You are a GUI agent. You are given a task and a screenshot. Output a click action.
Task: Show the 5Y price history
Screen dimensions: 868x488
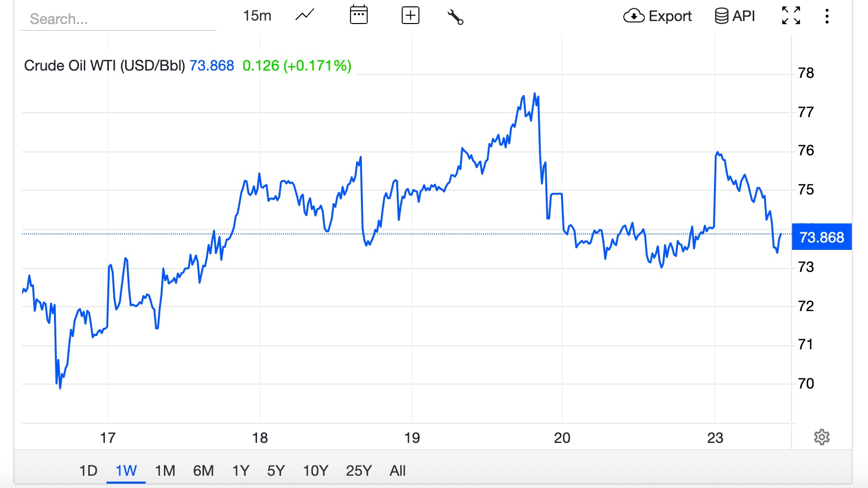click(276, 471)
